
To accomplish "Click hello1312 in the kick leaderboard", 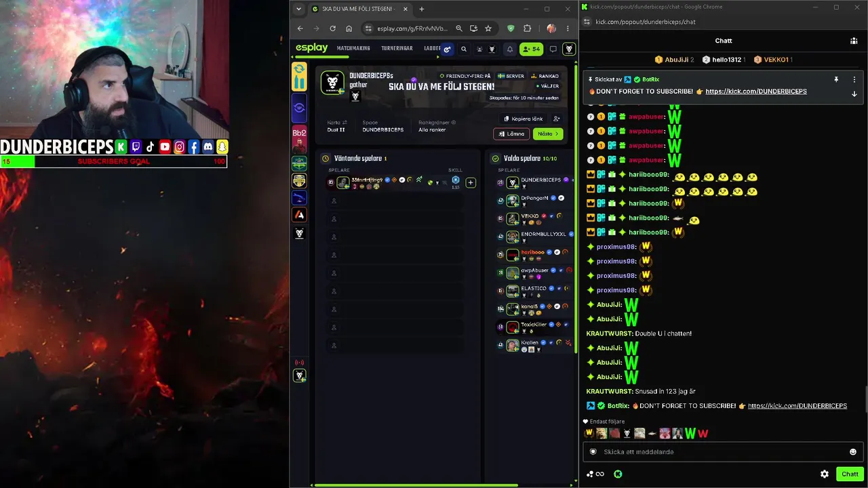I will coord(725,60).
